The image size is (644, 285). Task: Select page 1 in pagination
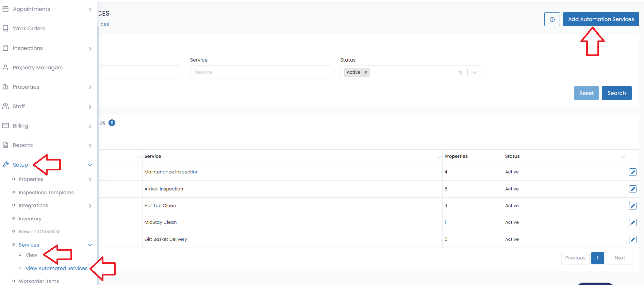click(597, 258)
